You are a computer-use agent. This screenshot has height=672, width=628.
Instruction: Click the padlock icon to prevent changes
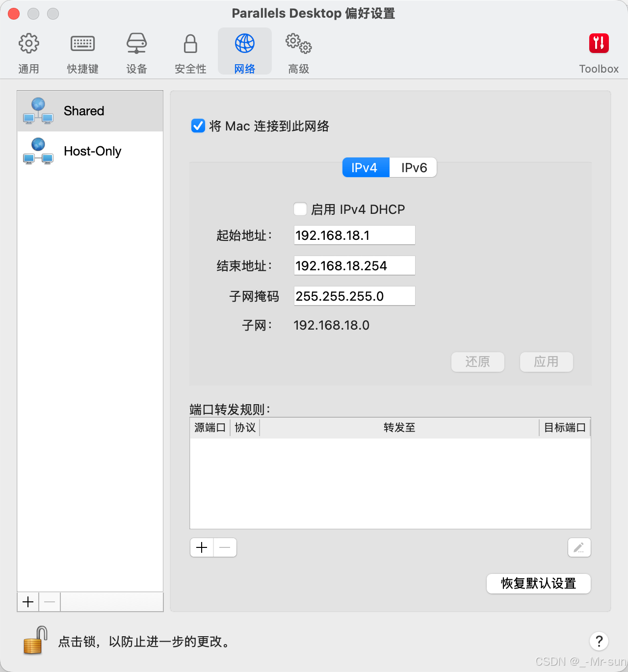tap(35, 640)
